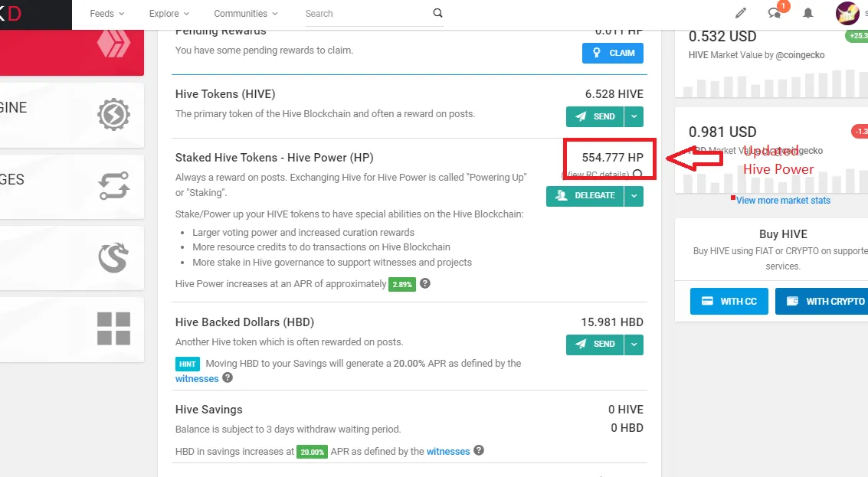868x477 pixels.
Task: Open witnesses link in the HBD hint
Action: coord(197,378)
